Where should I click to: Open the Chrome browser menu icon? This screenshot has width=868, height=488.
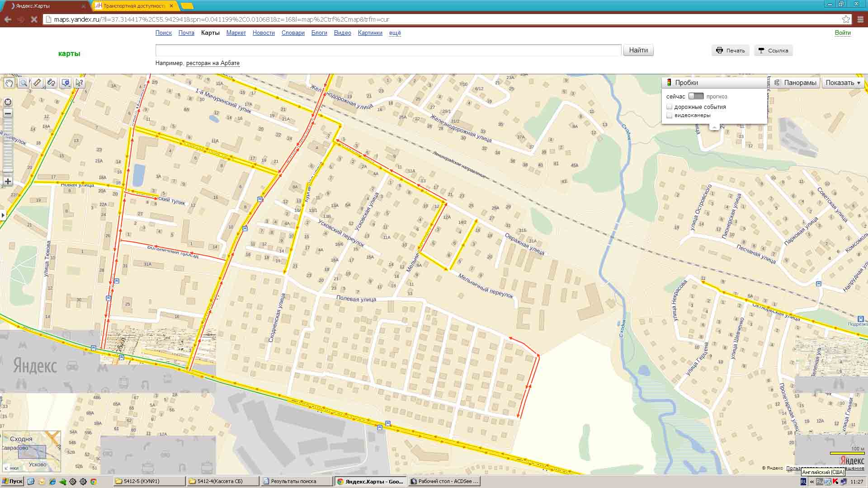tap(860, 19)
